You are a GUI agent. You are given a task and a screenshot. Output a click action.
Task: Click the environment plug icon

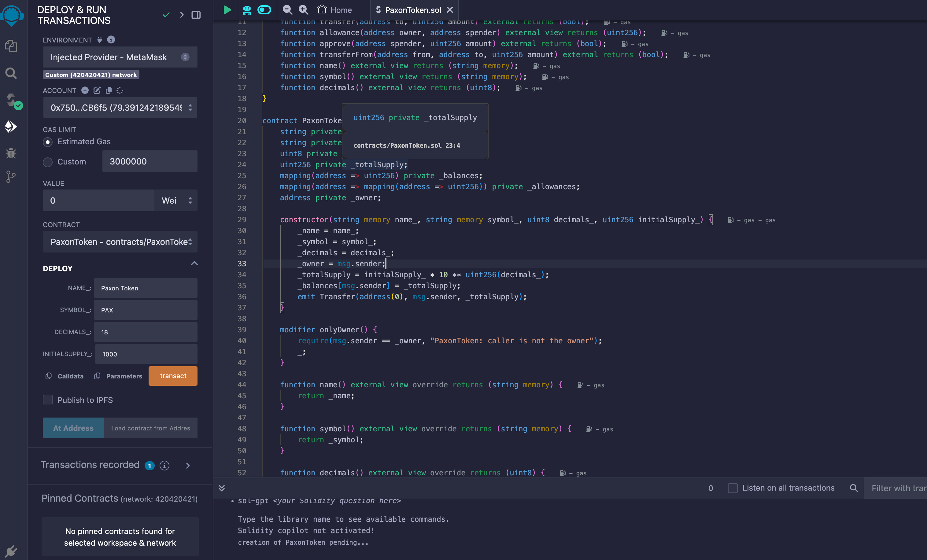(100, 39)
